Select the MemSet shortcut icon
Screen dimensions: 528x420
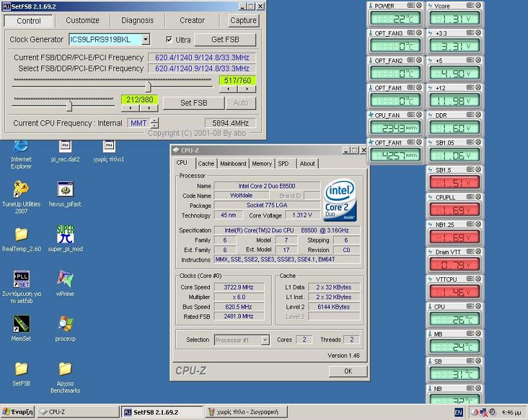pos(21,324)
